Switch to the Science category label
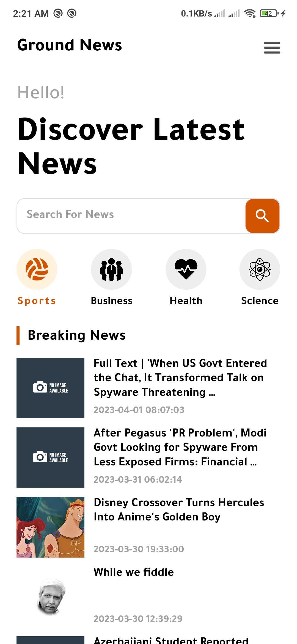297x644 pixels. [260, 301]
